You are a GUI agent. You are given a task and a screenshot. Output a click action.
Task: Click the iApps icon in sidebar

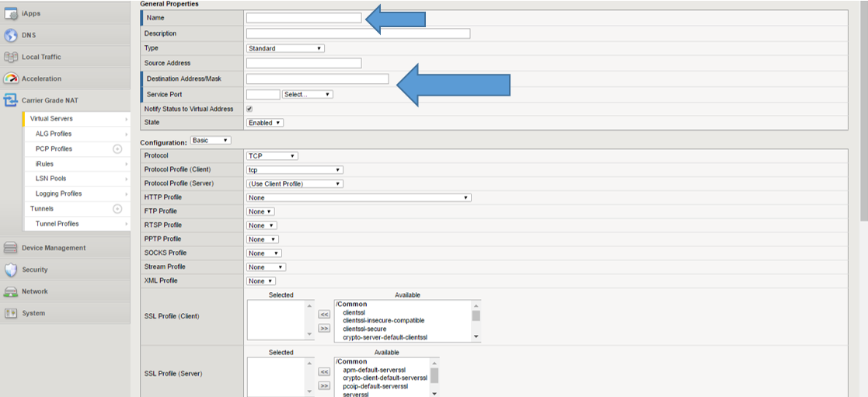10,13
